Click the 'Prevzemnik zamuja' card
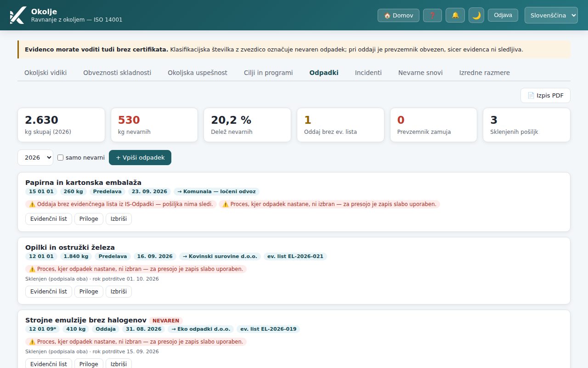 (434, 125)
